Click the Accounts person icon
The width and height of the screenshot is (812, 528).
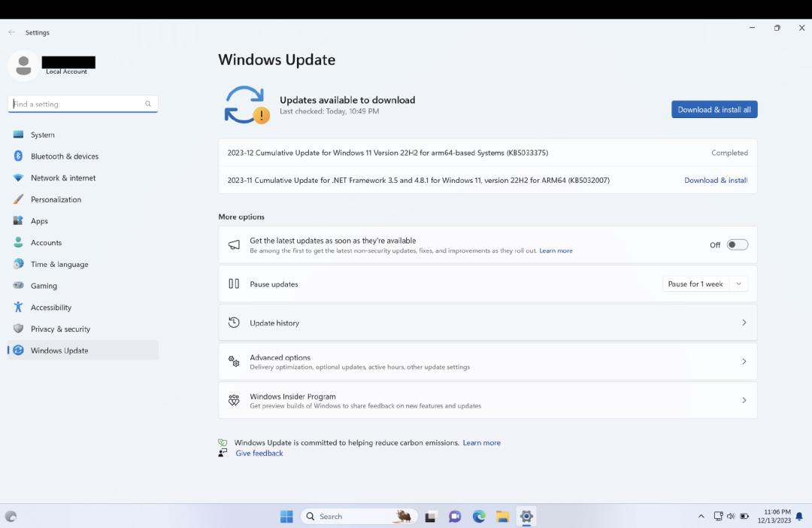coord(18,242)
